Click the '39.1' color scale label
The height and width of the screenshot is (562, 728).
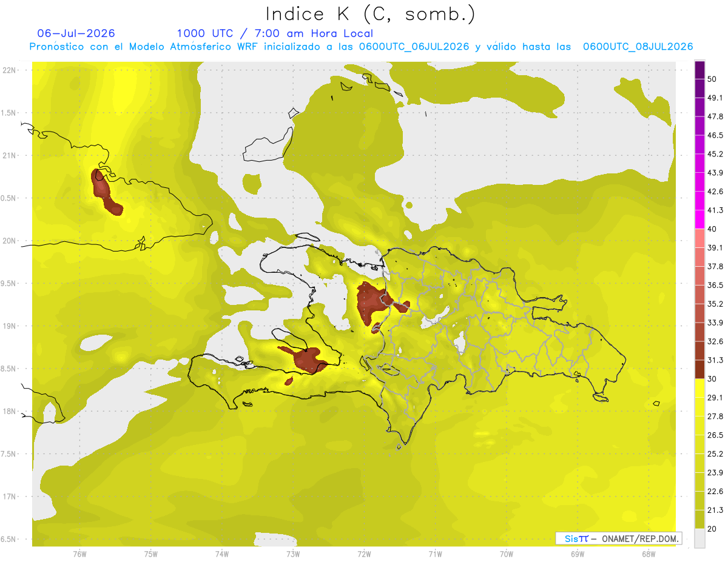pyautogui.click(x=716, y=248)
